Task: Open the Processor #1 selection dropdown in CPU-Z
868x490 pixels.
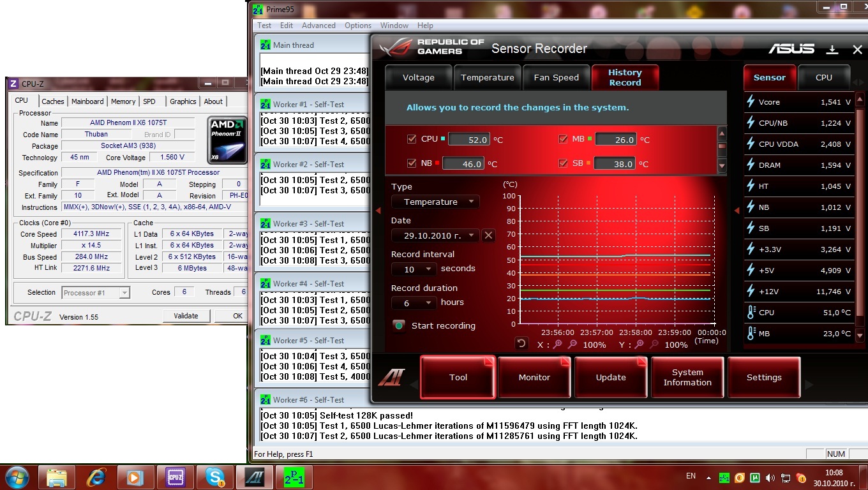Action: point(96,293)
